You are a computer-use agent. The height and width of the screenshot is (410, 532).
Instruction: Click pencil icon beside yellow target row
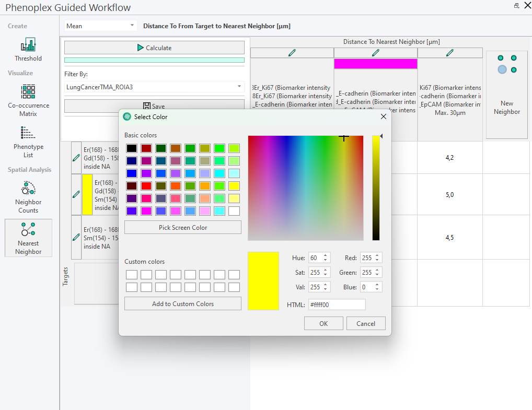(76, 194)
